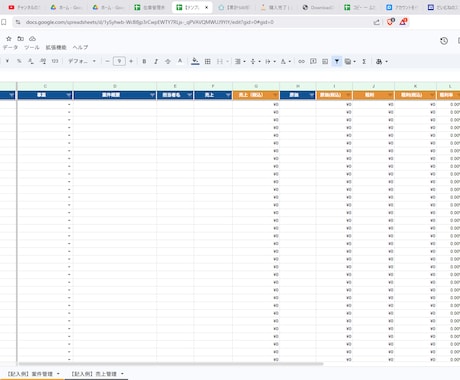Insert a link
Viewport: 460px width, 380px height.
pos(301,61)
